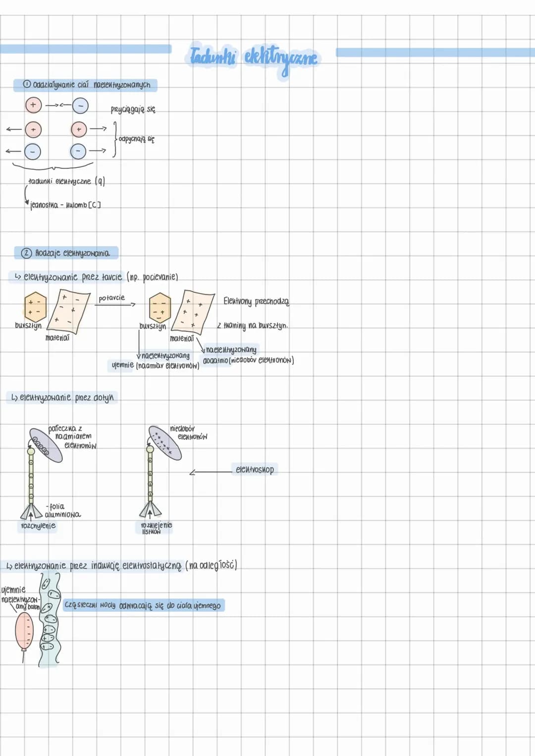Click the arrow pointing from 'elektroskop' label
The height and width of the screenshot is (756, 535).
[211, 472]
